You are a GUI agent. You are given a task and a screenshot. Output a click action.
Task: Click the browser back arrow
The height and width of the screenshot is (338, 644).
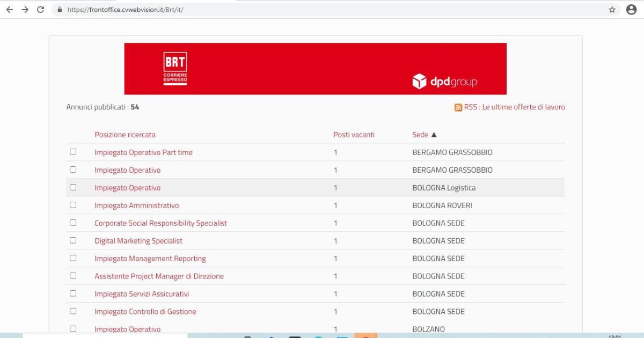(x=9, y=10)
